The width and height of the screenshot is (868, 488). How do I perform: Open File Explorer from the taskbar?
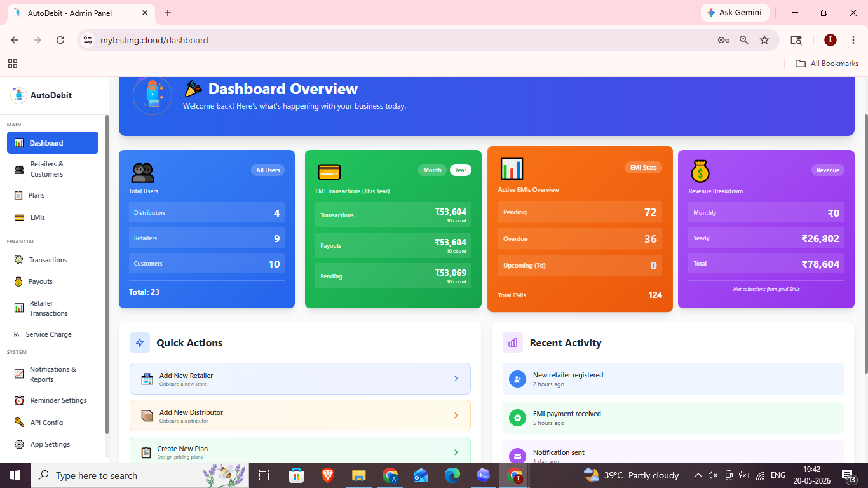(359, 475)
